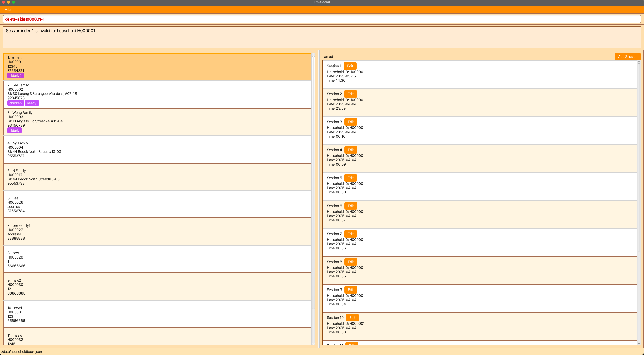Click the green macOS fullscreen window button
Viewport: 644px width, 355px height.
click(x=13, y=2)
